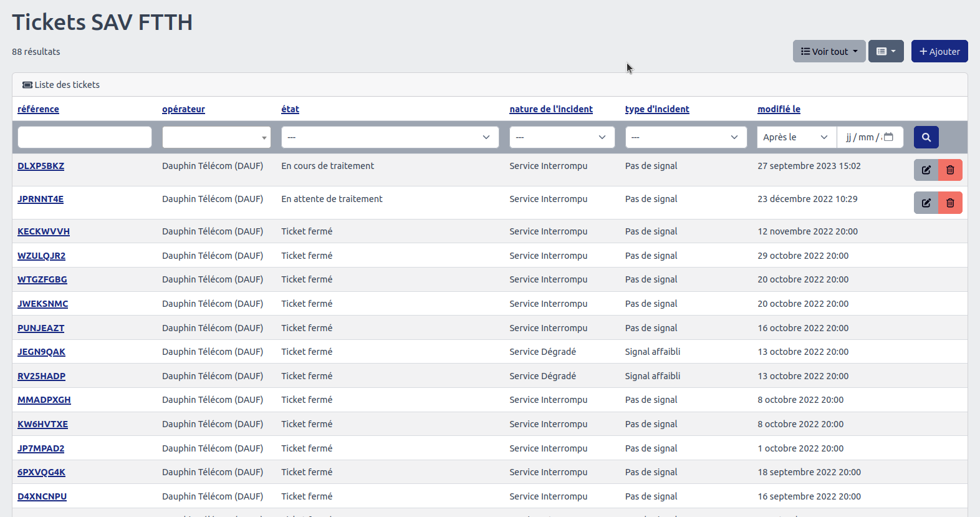980x517 pixels.
Task: Sort tickets by modifié le column
Action: point(779,109)
